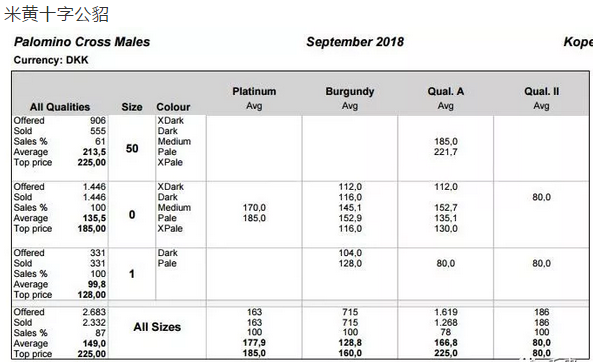The width and height of the screenshot is (593, 362).
Task: Select the Burgundy column header
Action: (x=350, y=92)
